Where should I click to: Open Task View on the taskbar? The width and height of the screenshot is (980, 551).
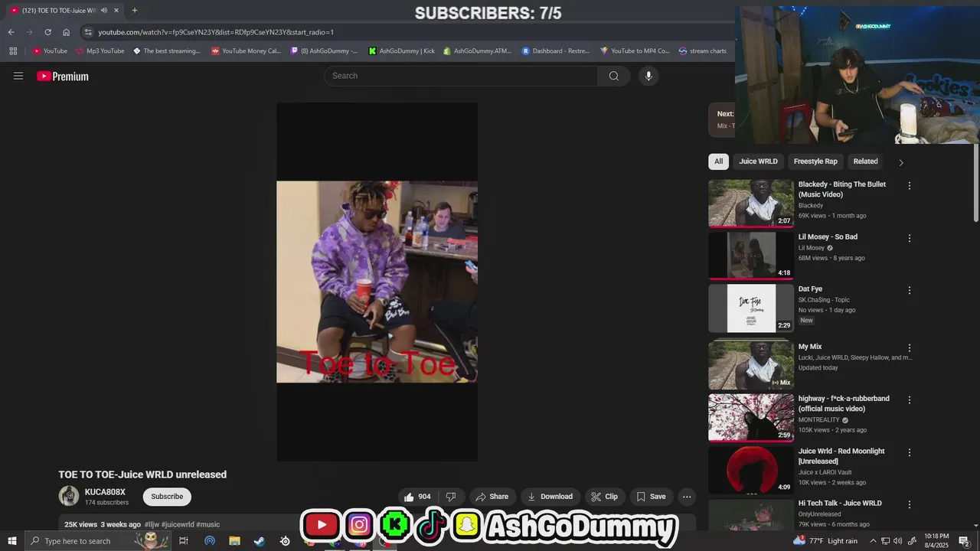click(184, 541)
